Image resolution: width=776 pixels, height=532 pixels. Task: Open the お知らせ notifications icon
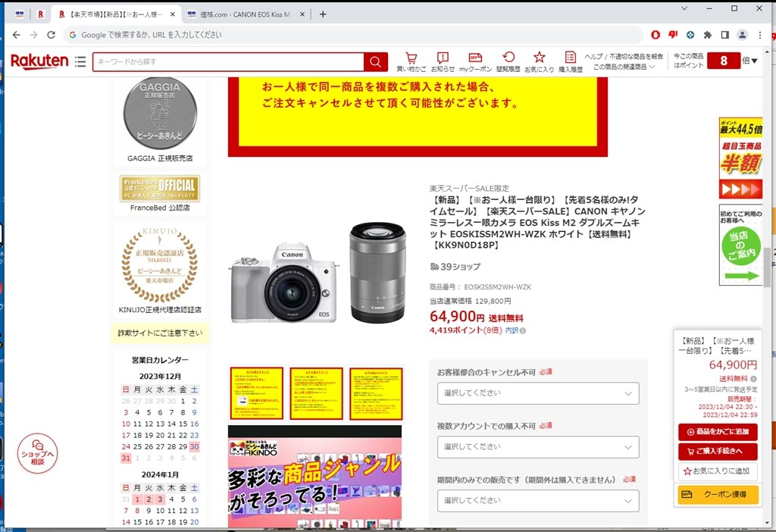pos(443,61)
